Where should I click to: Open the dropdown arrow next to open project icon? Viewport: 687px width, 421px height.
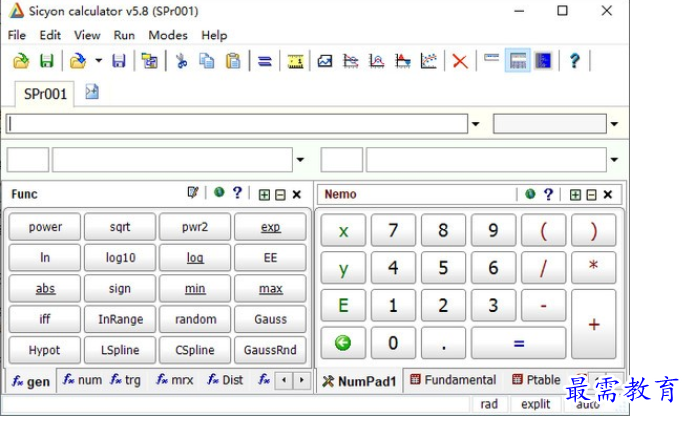(x=99, y=61)
